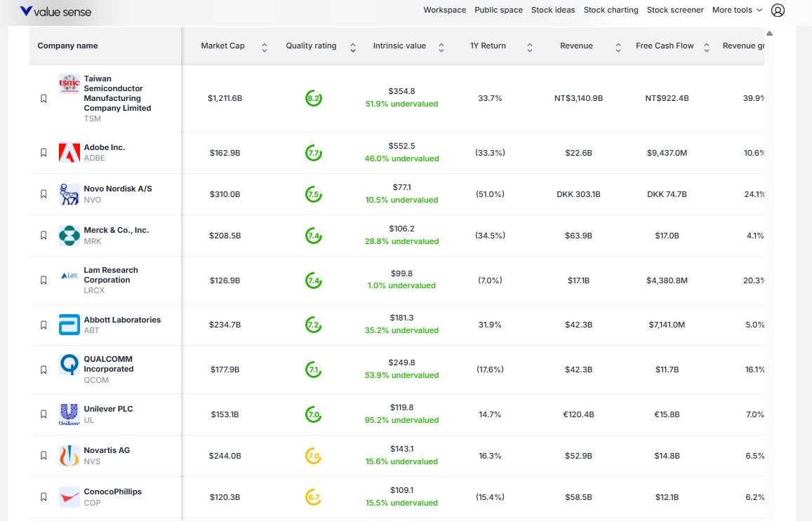Bookmark Taiwan Semiconductor row
The height and width of the screenshot is (521, 812).
tap(44, 98)
